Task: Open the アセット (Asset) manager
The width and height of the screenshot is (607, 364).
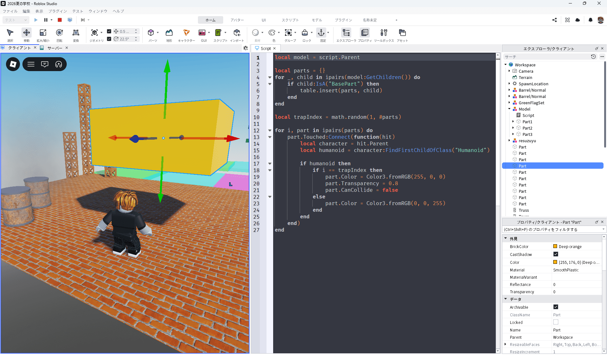Action: click(402, 35)
